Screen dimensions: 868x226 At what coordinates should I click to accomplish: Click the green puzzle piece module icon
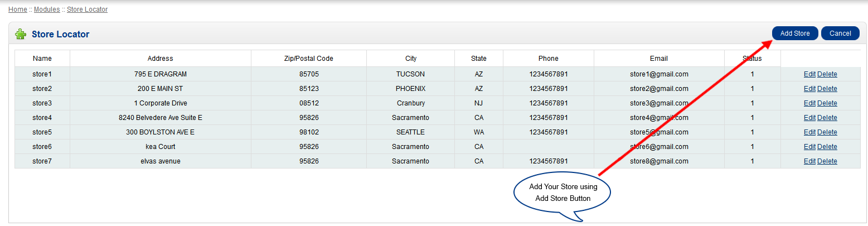point(20,34)
